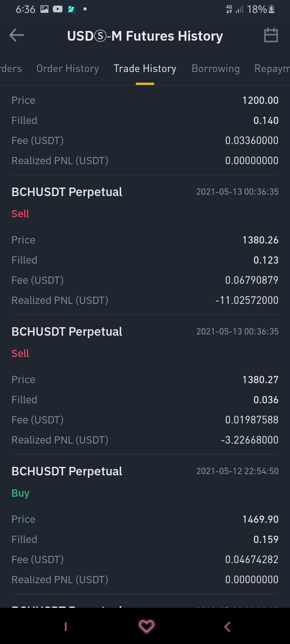Tap the Android back chevron in navigation bar
Image resolution: width=290 pixels, height=644 pixels.
tap(227, 627)
